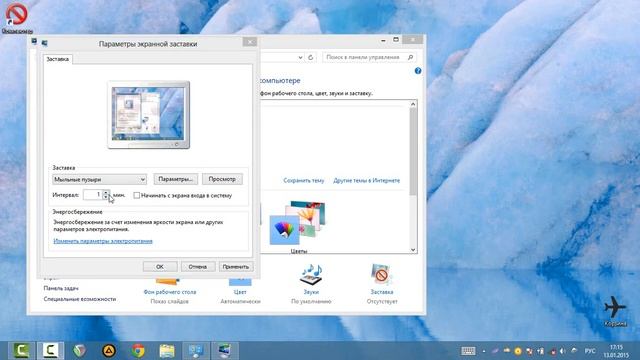Confirm the dialog with OK
The image size is (640, 360).
[x=160, y=267]
